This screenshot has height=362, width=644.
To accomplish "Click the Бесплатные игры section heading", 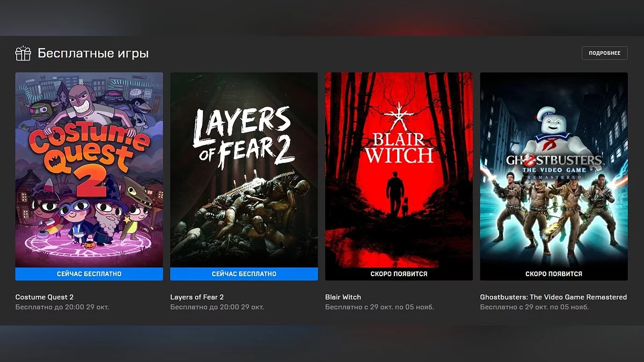I will coord(93,54).
